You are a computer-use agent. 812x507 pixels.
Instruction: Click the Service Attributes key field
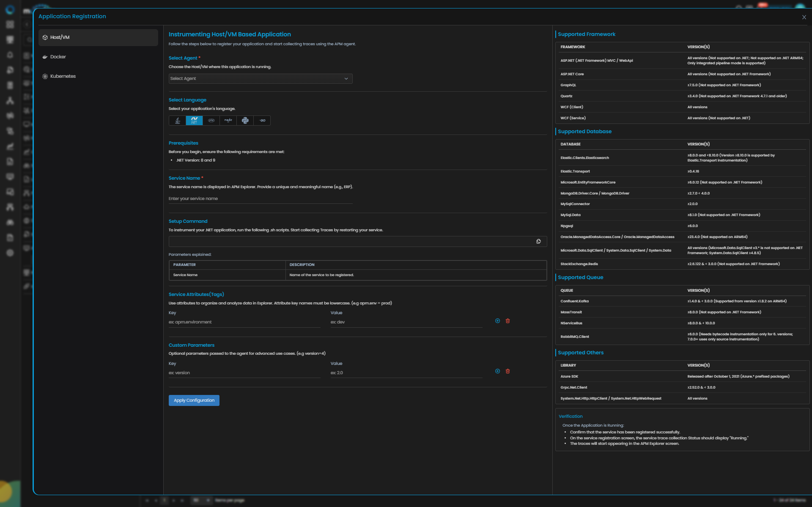click(x=244, y=322)
